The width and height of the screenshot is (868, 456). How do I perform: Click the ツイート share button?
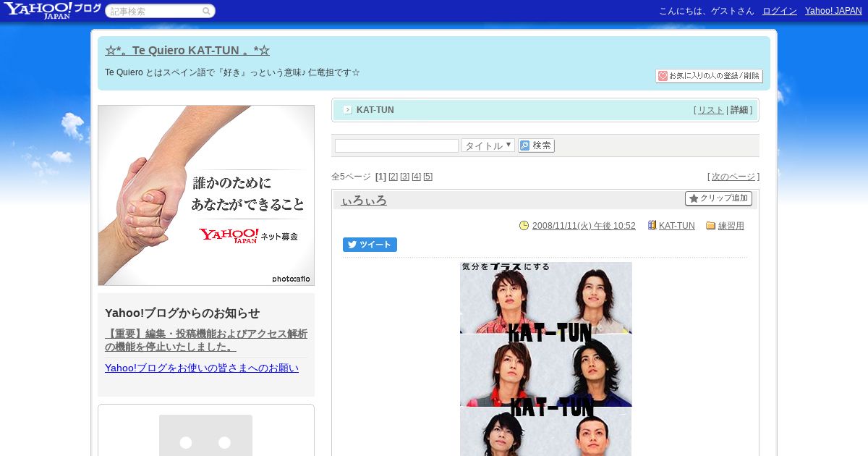tap(370, 245)
